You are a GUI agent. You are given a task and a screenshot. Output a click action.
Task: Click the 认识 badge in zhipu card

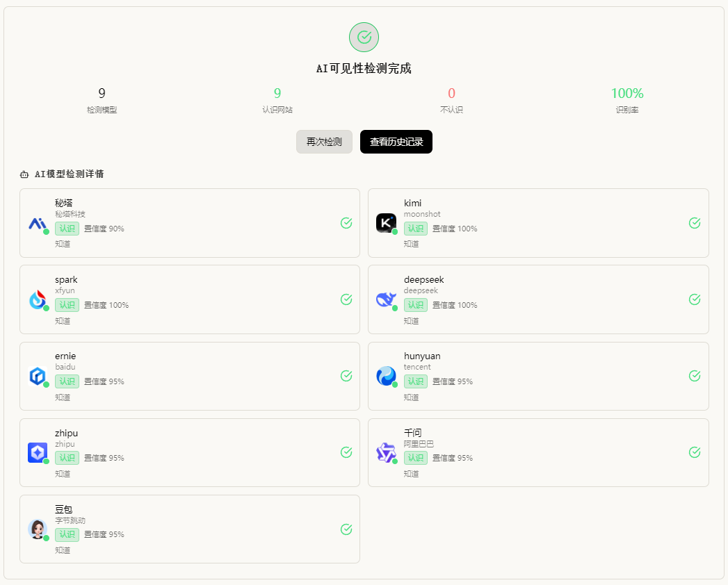[x=67, y=458]
